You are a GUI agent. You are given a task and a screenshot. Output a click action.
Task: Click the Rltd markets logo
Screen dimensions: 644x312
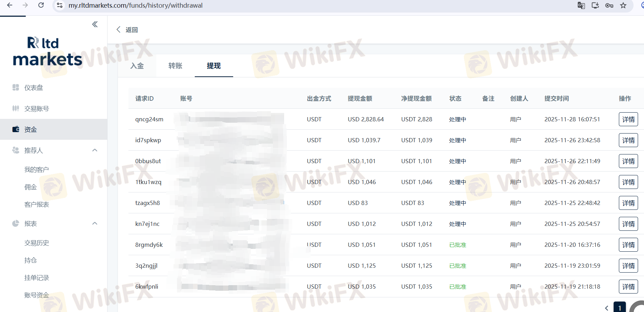click(47, 51)
